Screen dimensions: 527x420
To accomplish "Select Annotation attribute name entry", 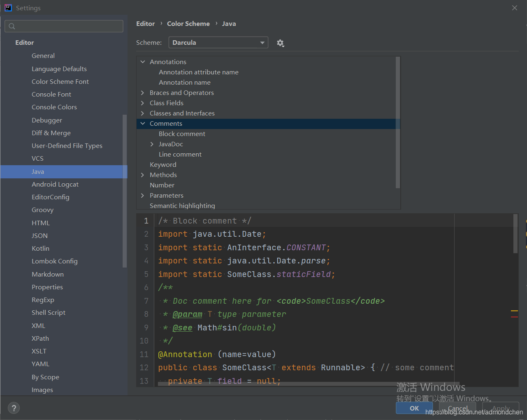I will coord(199,72).
